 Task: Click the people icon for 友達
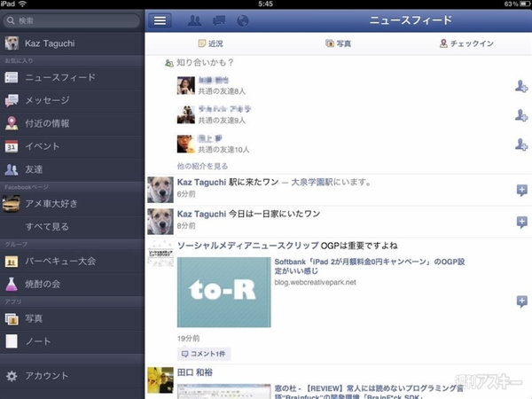12,169
